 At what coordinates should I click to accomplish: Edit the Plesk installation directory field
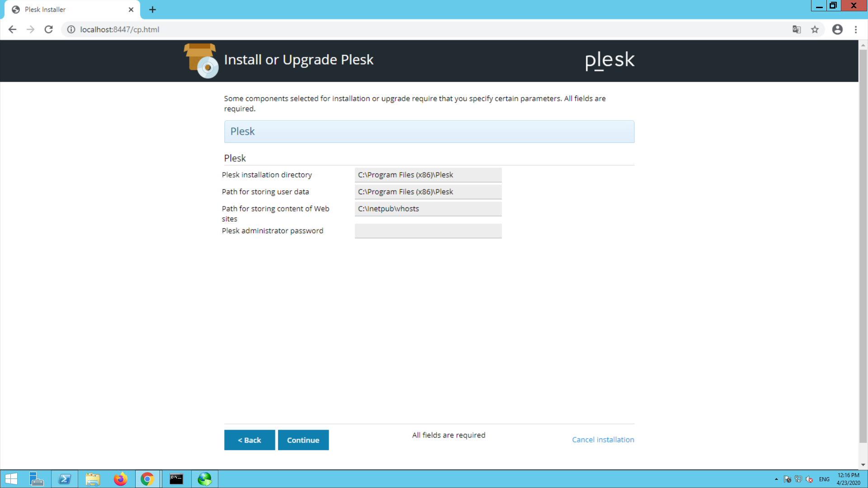point(428,175)
